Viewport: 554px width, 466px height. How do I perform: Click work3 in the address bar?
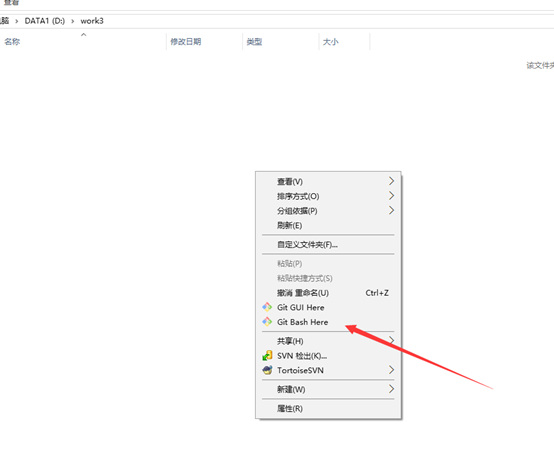pyautogui.click(x=92, y=21)
